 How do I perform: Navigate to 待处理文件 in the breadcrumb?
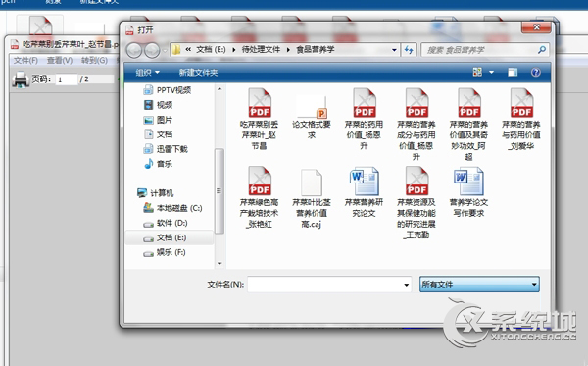[x=261, y=49]
